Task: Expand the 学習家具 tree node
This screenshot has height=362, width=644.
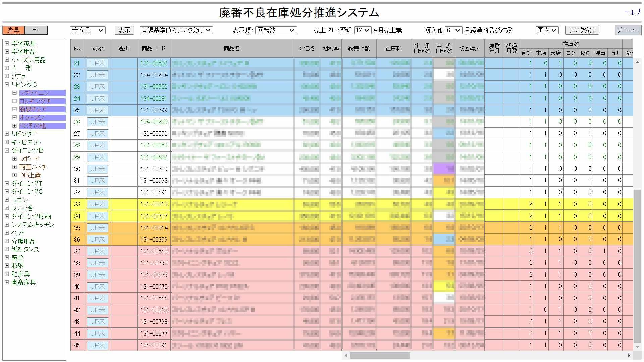Action: pyautogui.click(x=7, y=43)
